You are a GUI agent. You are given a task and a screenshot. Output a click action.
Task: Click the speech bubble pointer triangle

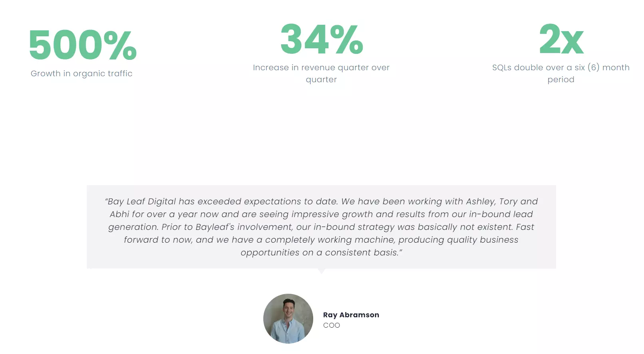321,271
